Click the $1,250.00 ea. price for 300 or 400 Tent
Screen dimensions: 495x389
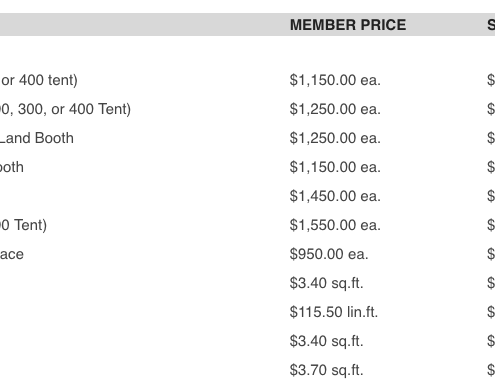point(335,109)
